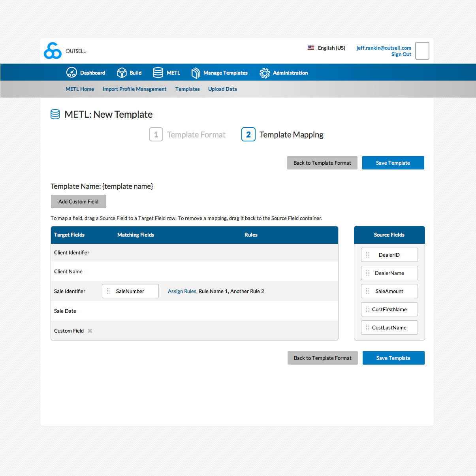Click Sign Out link
This screenshot has height=476, width=476.
[x=401, y=55]
